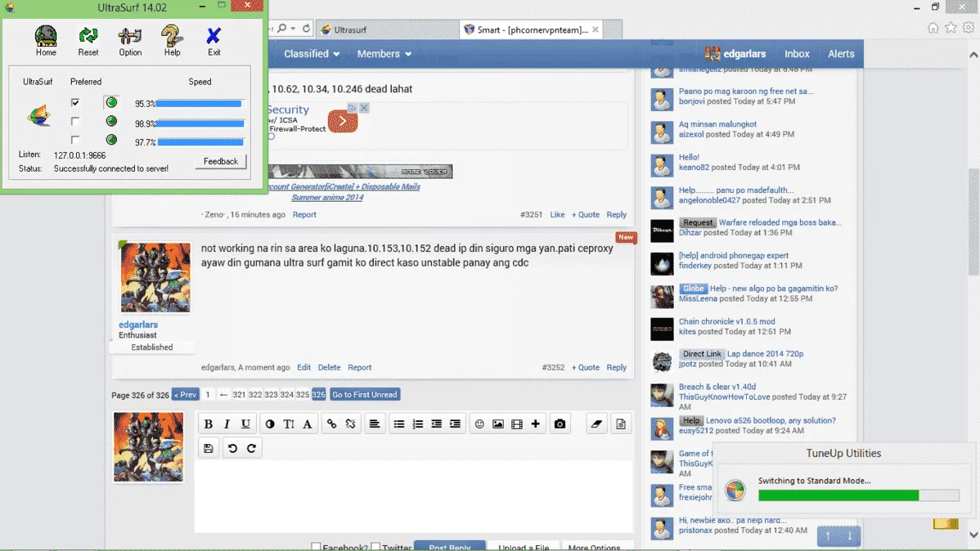Click Summer anime 2014 signature link
980x551 pixels.
click(x=327, y=197)
